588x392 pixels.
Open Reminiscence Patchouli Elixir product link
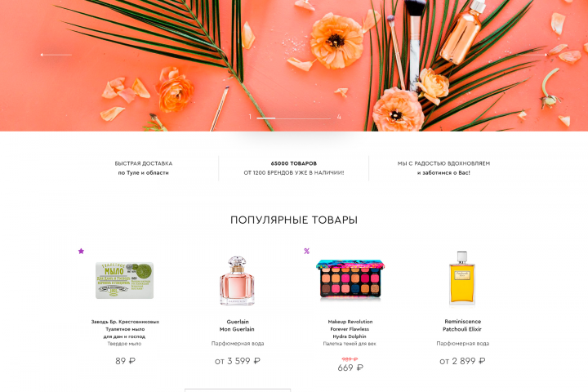[462, 325]
